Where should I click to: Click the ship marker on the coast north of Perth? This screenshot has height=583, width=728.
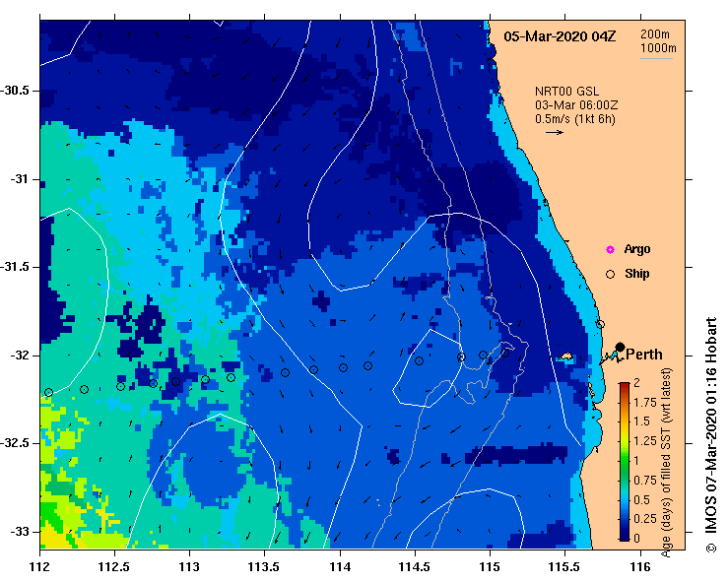600,324
